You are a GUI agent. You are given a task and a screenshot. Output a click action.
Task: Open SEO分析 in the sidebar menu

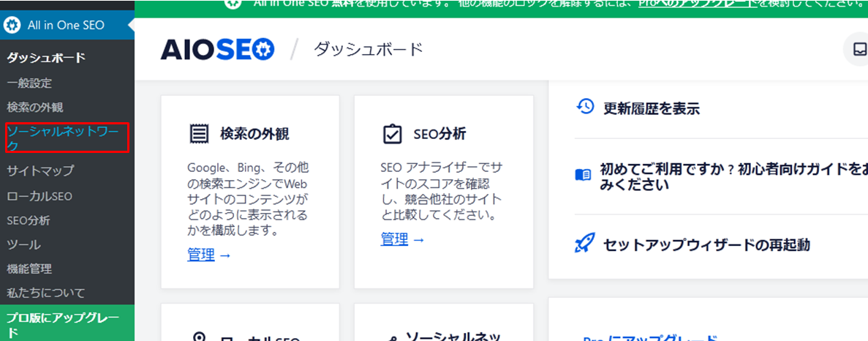pos(29,220)
